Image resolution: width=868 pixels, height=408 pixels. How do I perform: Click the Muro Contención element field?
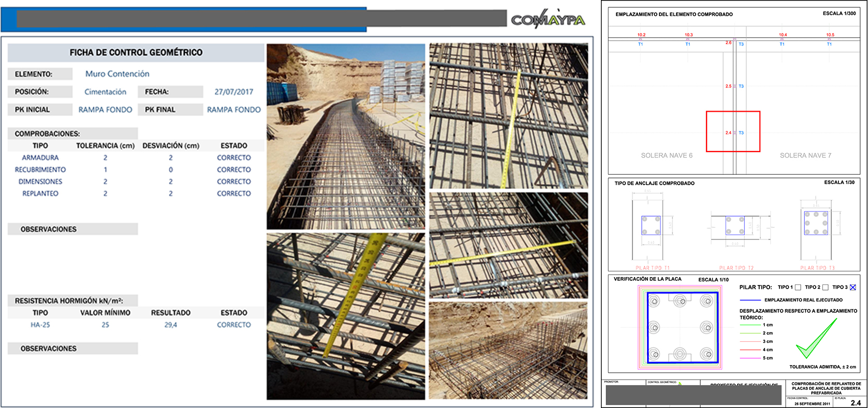pos(117,74)
